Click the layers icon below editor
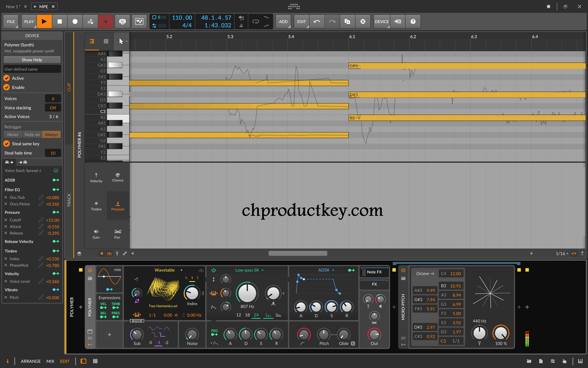This screenshot has width=588, height=368. 79,253
